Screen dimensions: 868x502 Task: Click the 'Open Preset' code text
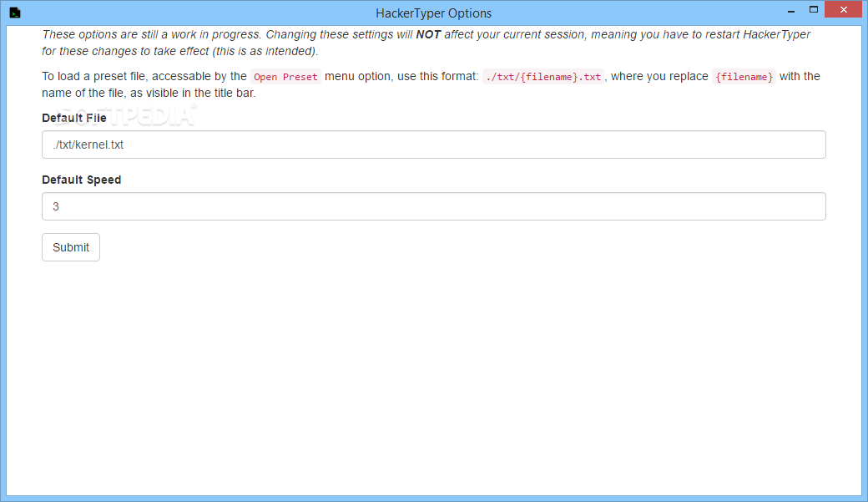tap(285, 77)
